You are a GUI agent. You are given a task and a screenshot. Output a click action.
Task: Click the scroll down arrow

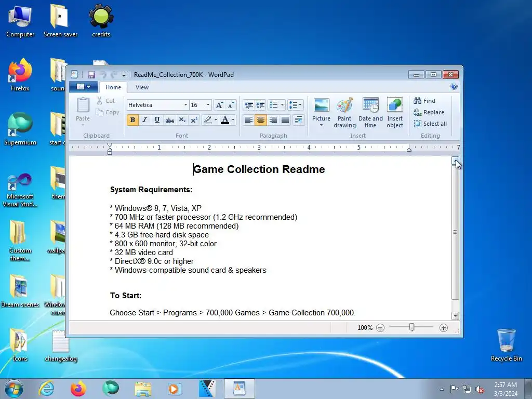pos(455,316)
